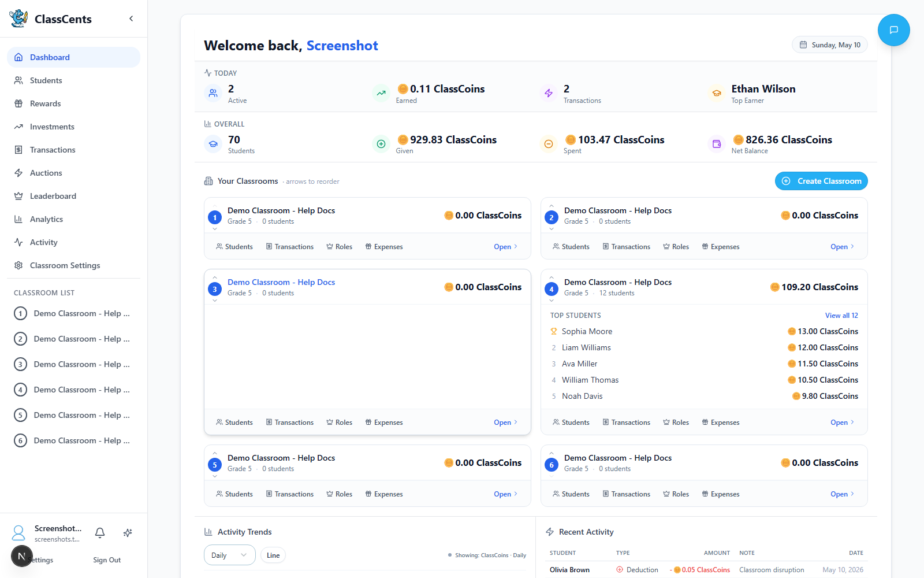This screenshot has height=578, width=924.
Task: Click the Olivia Brown name in Recent Activity
Action: [569, 569]
